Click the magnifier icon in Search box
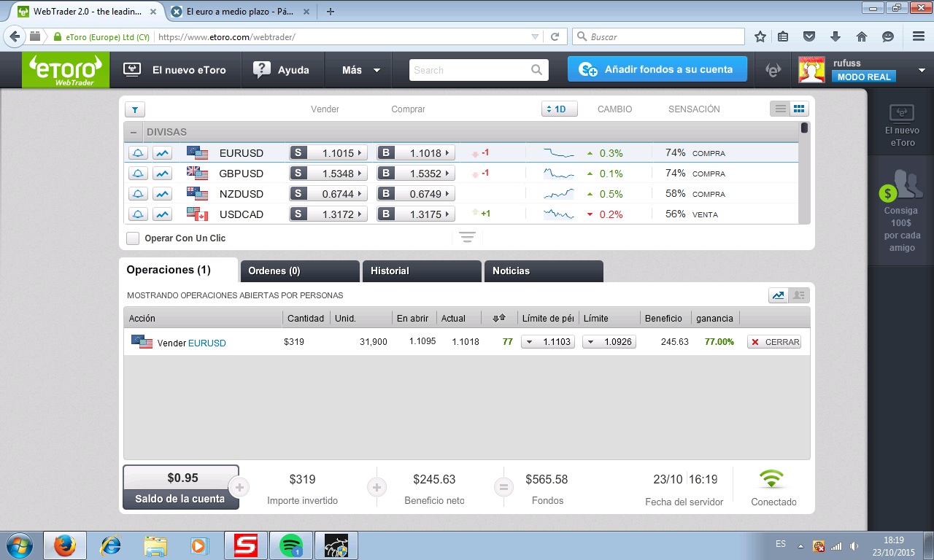934x560 pixels. point(536,70)
